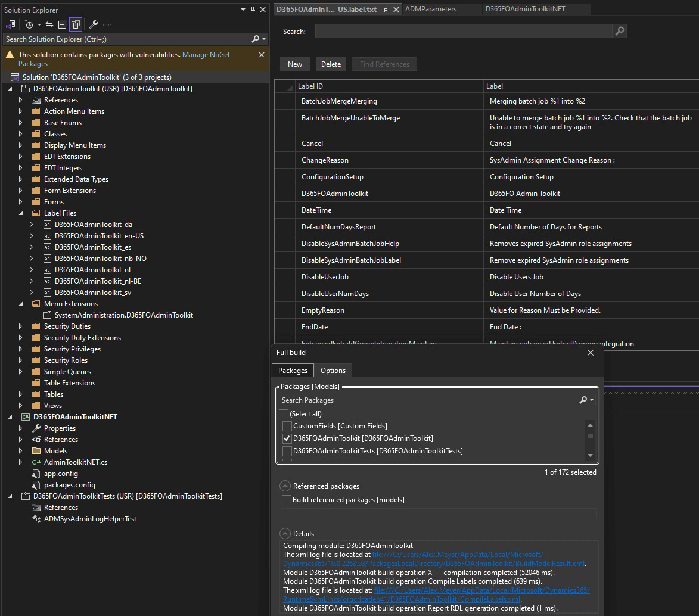The image size is (699, 616).
Task: Click the SystemAdministration.D365FOAdminToolkit menu extension icon
Action: click(47, 315)
